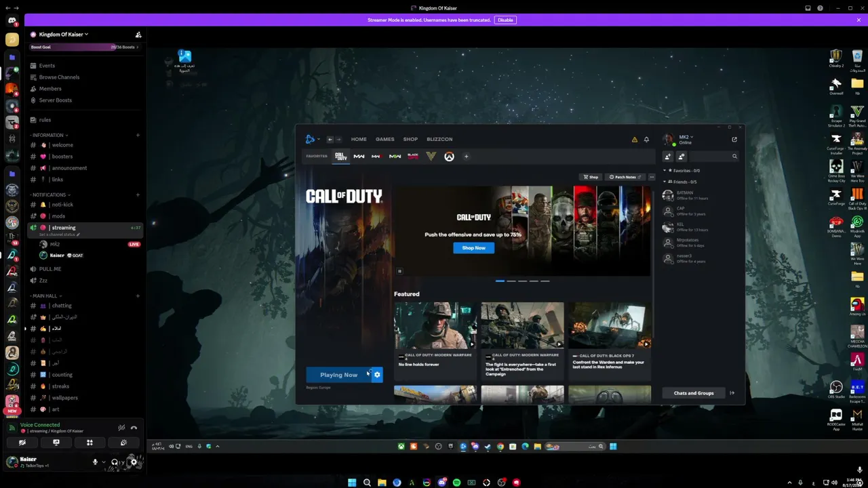Collapse the friends panel arrow
The image size is (868, 488).
[732, 393]
